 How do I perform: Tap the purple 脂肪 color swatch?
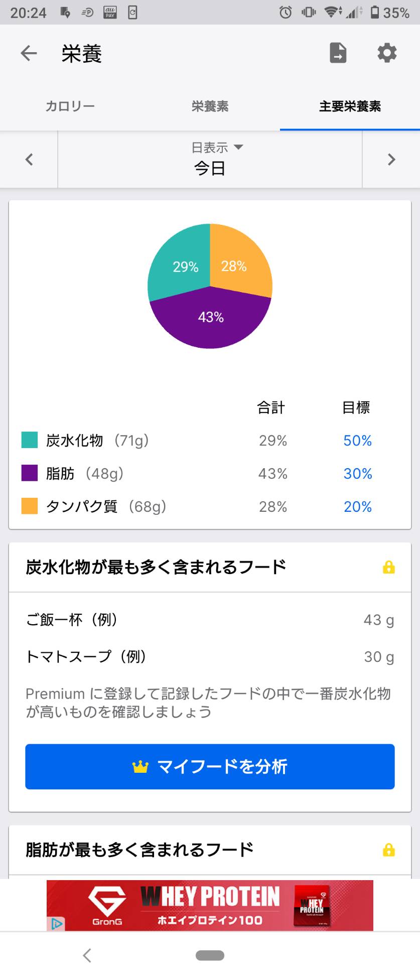[x=30, y=473]
